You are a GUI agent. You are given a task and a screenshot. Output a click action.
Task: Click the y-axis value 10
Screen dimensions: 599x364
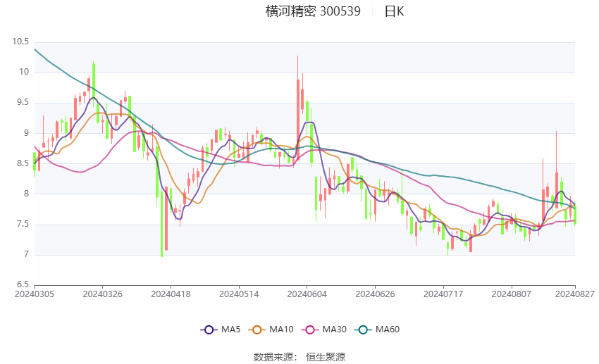24,72
